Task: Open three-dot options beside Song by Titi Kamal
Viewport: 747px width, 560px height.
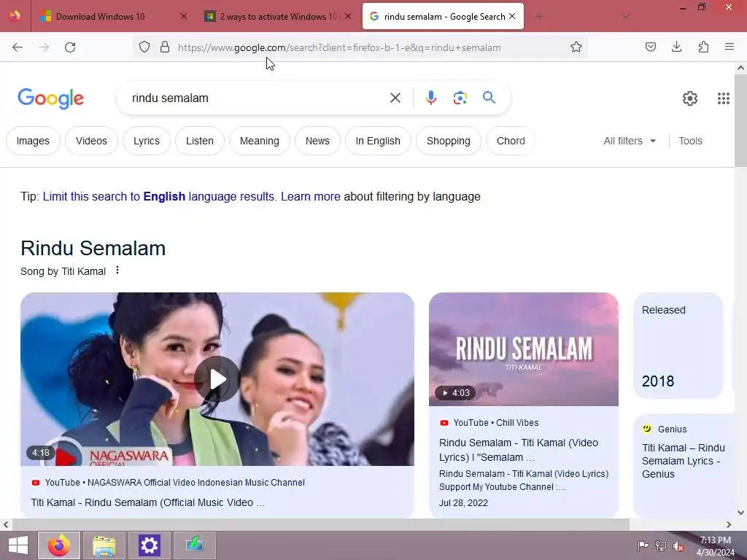Action: click(117, 271)
